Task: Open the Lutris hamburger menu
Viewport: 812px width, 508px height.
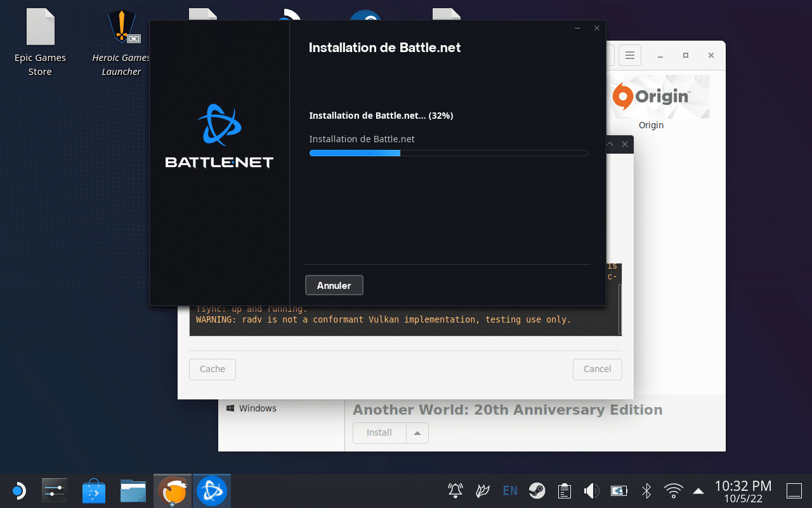Action: pyautogui.click(x=630, y=55)
